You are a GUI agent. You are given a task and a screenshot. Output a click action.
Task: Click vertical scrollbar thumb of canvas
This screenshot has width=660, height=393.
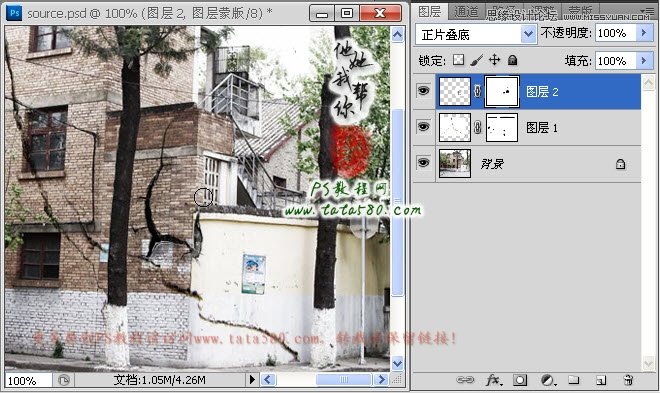[x=397, y=202]
